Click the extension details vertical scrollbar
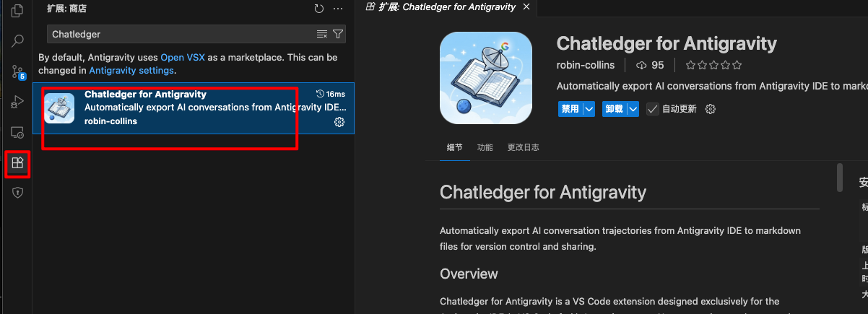Image resolution: width=868 pixels, height=314 pixels. point(839,178)
